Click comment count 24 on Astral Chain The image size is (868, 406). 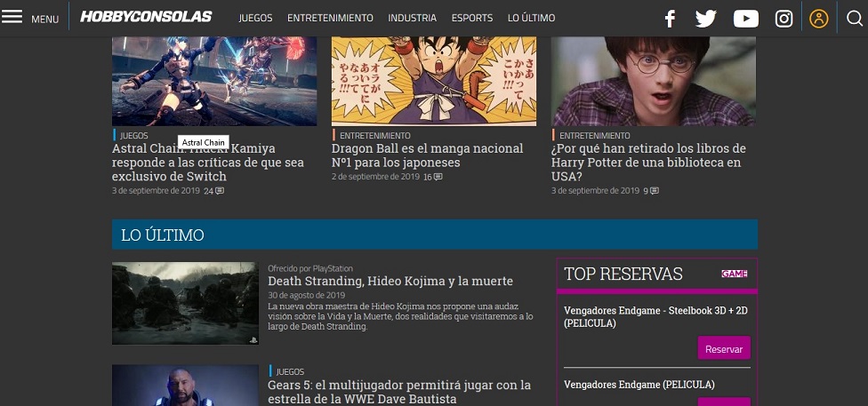(x=208, y=191)
